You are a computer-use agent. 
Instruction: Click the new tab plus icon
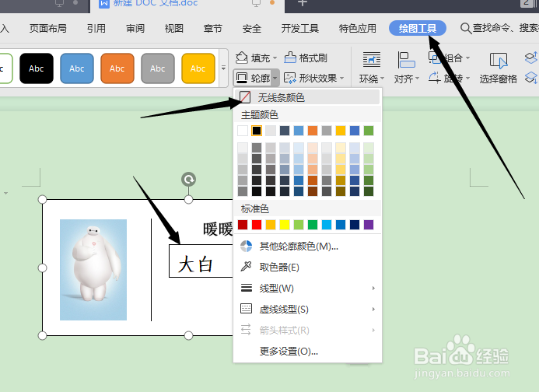[x=302, y=3]
